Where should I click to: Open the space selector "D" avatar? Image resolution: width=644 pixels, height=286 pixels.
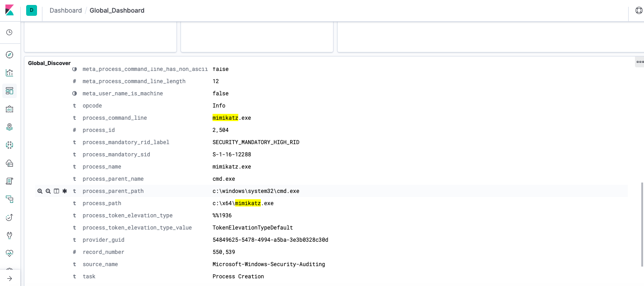click(32, 10)
